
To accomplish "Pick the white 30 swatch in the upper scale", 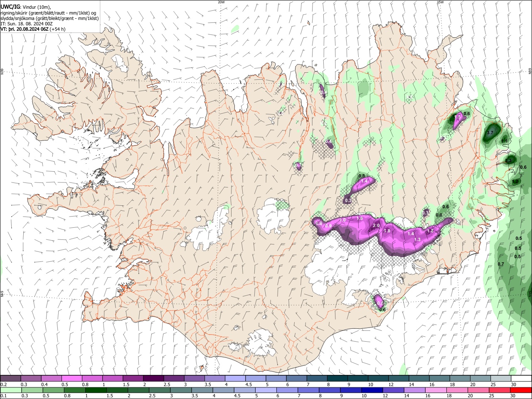I will pyautogui.click(x=521, y=379).
